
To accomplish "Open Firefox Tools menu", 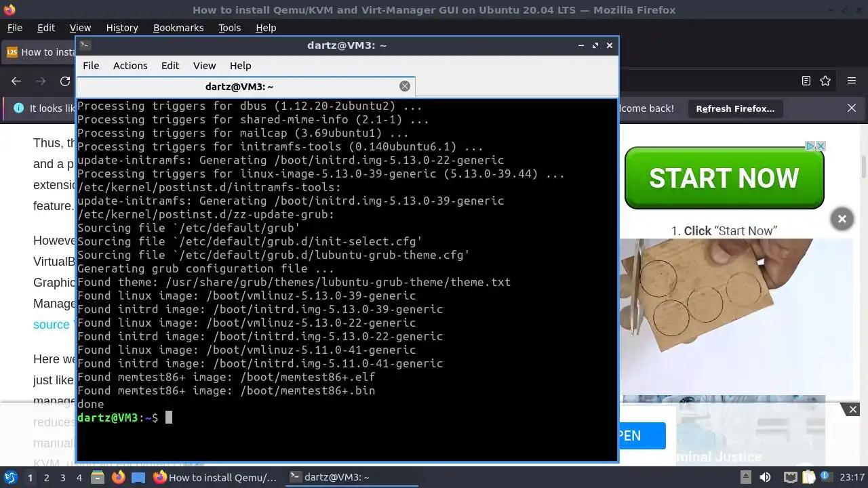I will click(x=229, y=28).
